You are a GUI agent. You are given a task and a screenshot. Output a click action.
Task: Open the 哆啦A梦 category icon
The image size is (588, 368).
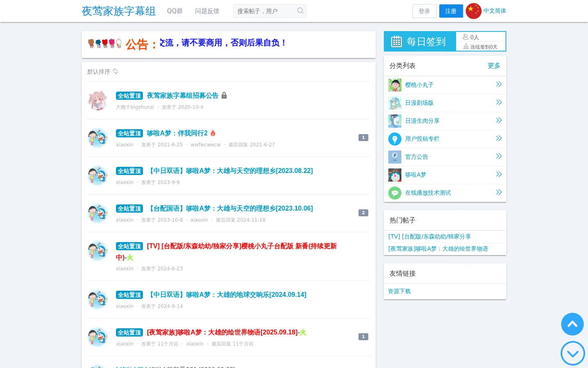[395, 175]
